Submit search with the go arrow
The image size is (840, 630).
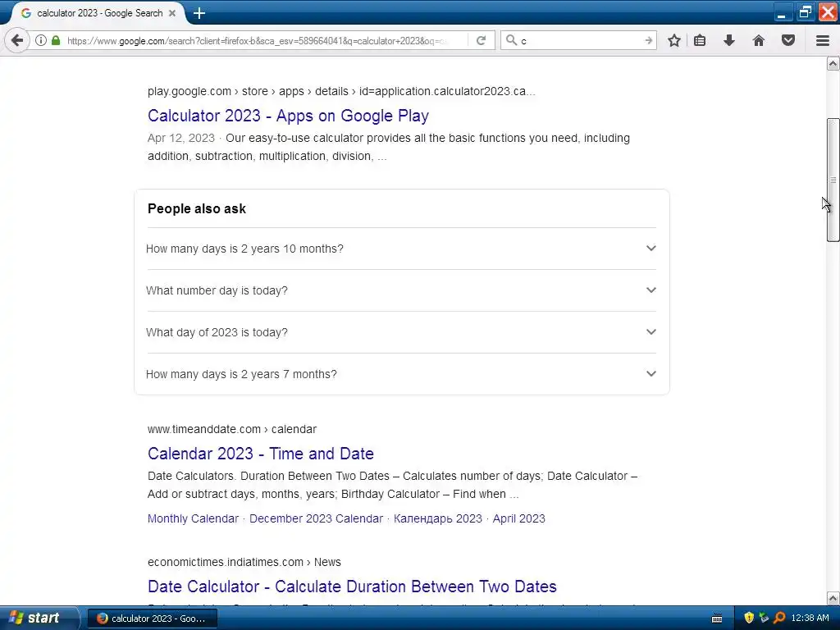[x=648, y=41]
